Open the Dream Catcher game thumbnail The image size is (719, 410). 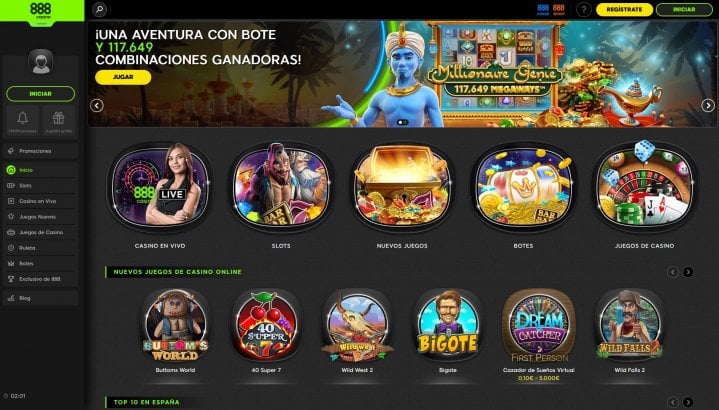click(x=539, y=326)
